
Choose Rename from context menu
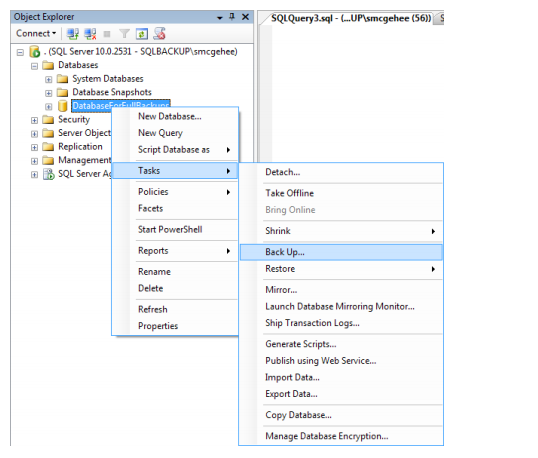coord(175,272)
